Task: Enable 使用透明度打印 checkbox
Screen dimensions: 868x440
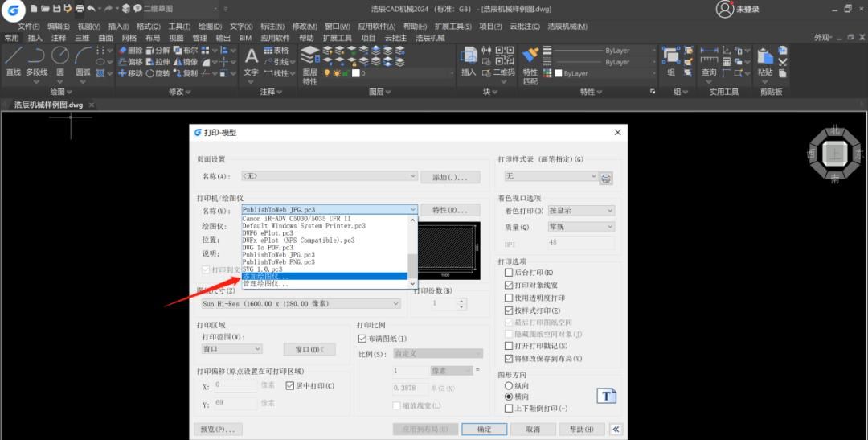Action: coord(509,298)
